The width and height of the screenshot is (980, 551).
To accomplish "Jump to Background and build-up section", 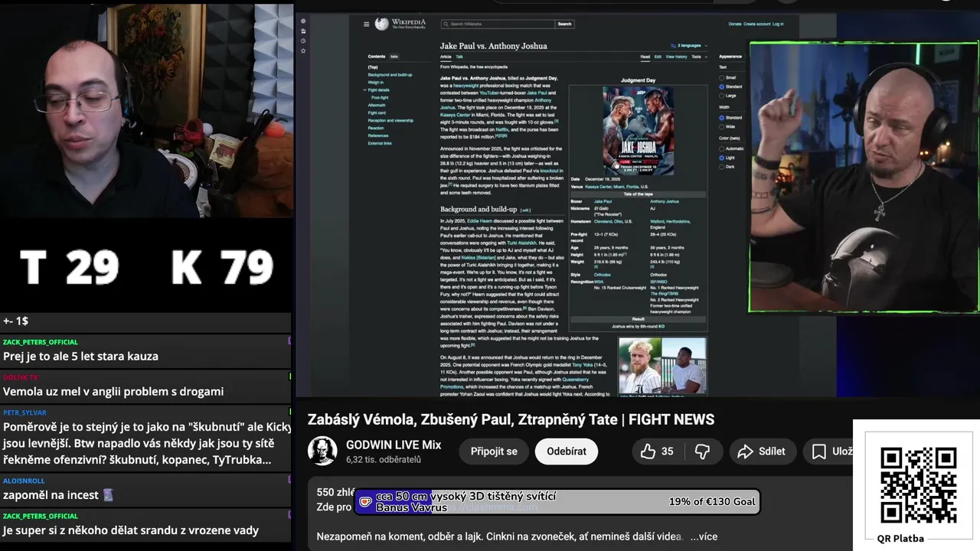I will (x=390, y=75).
